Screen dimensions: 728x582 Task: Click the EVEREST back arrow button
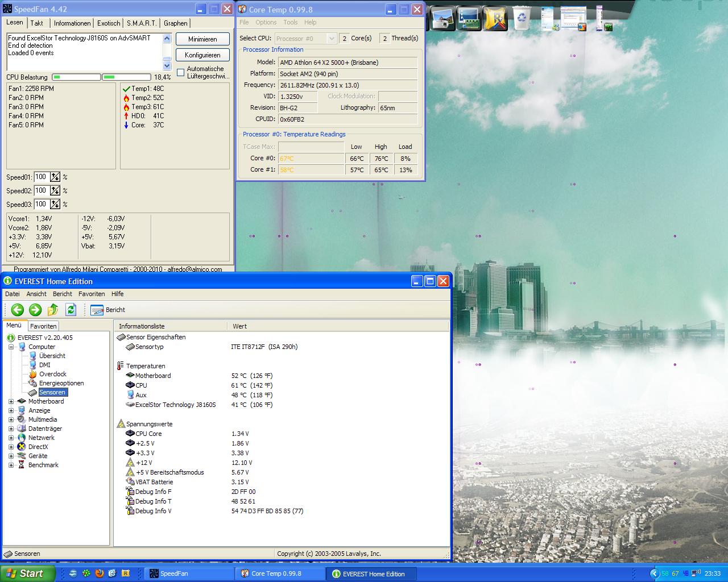click(18, 310)
